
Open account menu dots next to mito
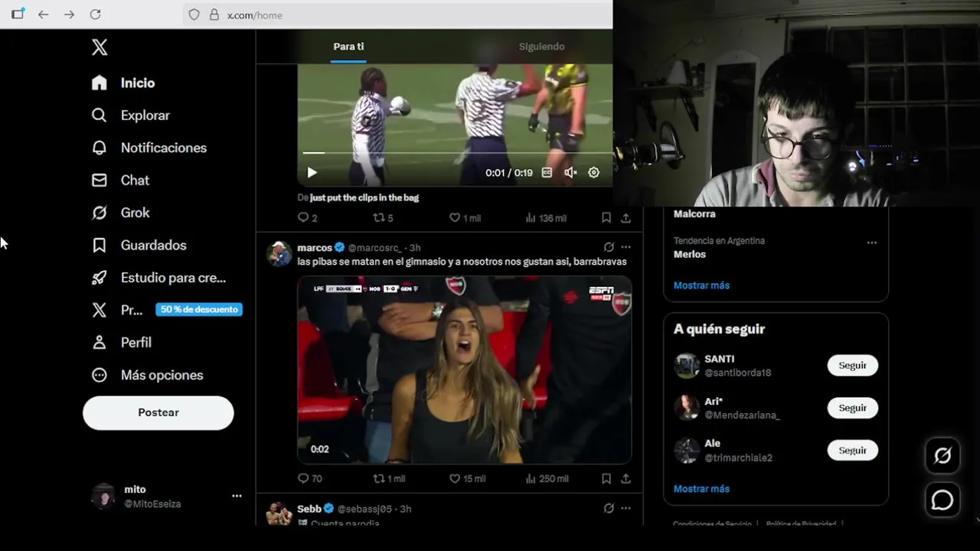(x=237, y=496)
